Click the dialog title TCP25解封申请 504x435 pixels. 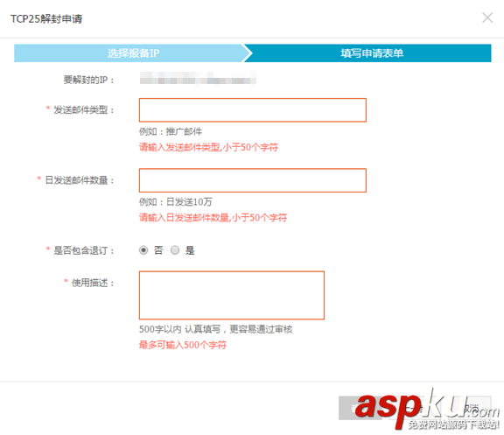[x=46, y=18]
